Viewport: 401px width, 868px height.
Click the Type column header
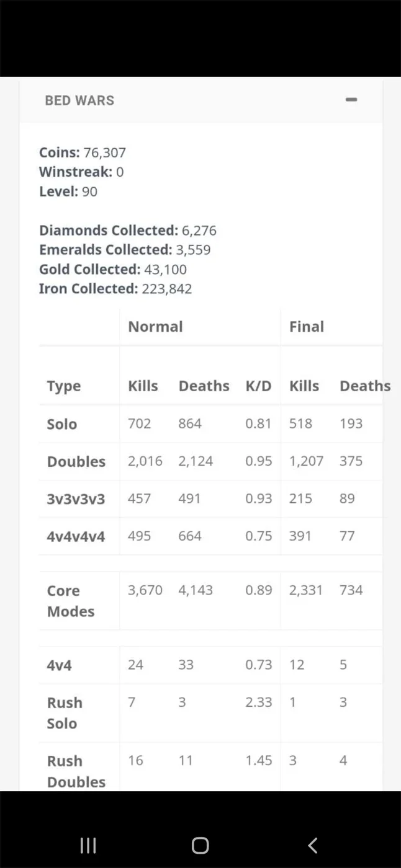point(64,386)
